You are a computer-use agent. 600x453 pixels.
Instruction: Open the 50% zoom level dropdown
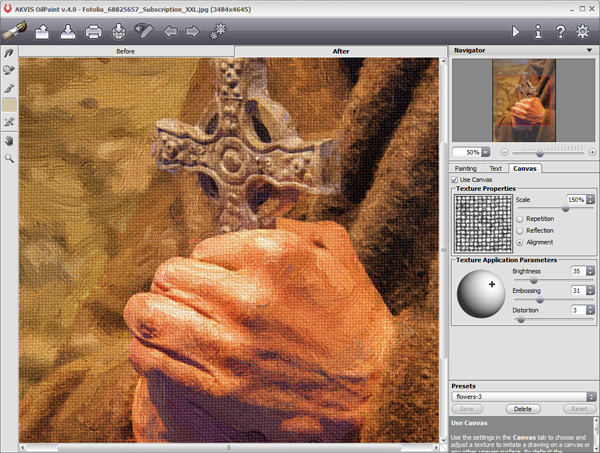pyautogui.click(x=472, y=152)
